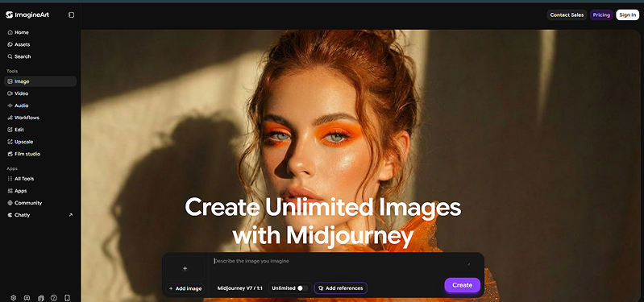
Task: Click the Discord icon at sidebar bottom
Action: (x=27, y=298)
